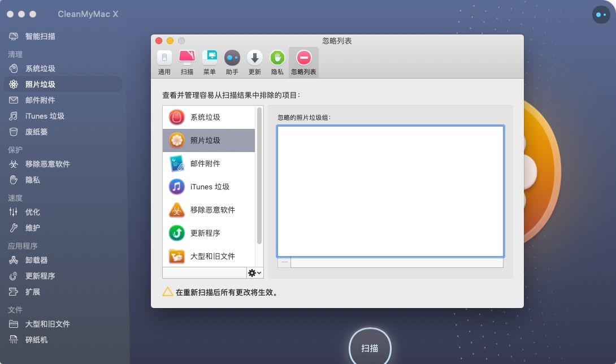Open 大型和旧文件 in the main sidebar
This screenshot has width=616, height=364.
tap(63, 324)
